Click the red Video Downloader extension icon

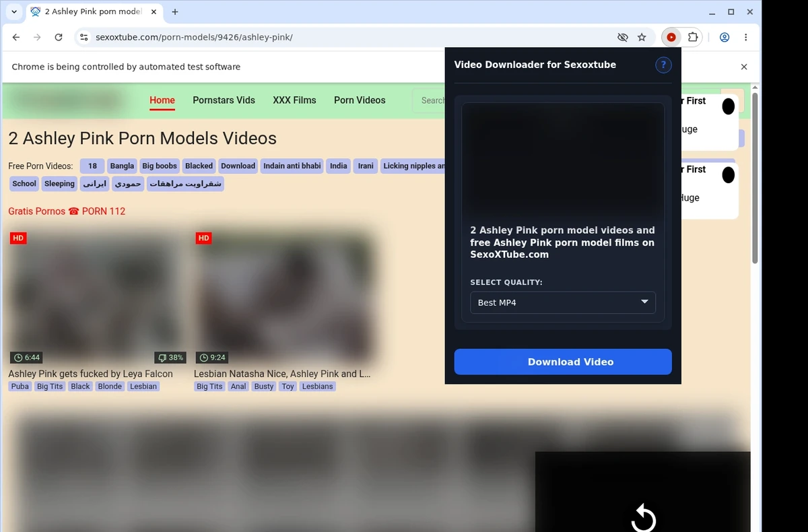671,37
